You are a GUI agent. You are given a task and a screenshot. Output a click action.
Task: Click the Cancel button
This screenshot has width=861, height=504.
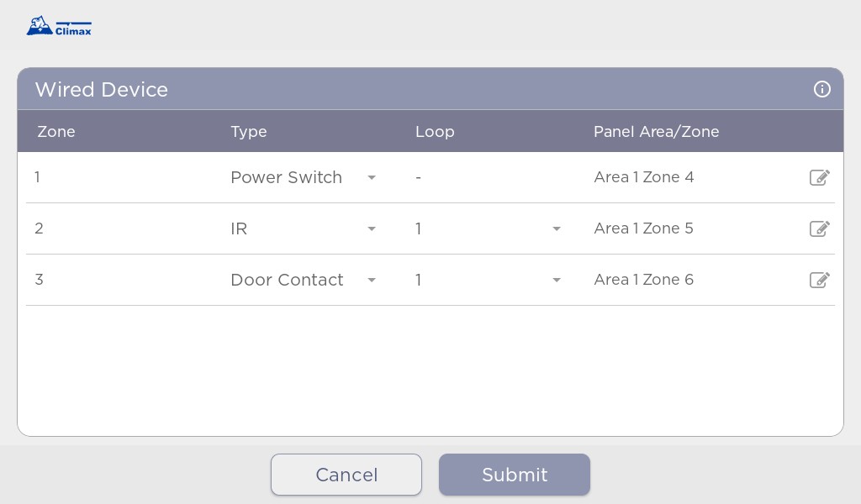346,475
